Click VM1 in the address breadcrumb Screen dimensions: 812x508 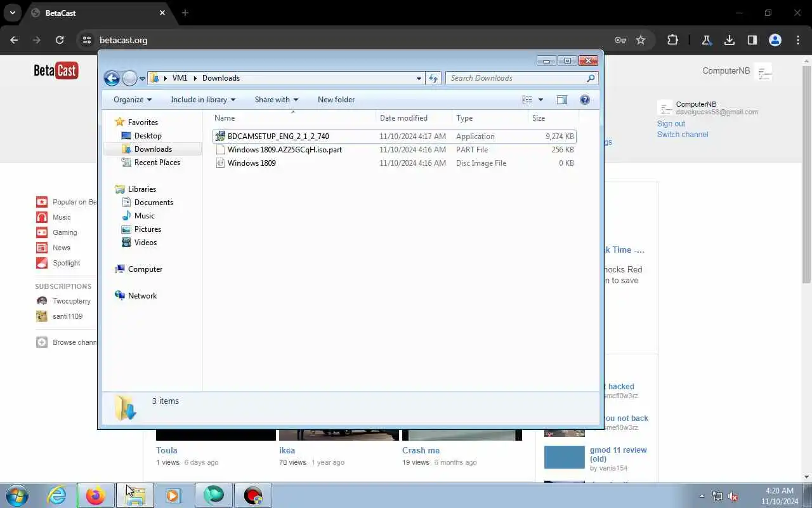click(x=180, y=78)
